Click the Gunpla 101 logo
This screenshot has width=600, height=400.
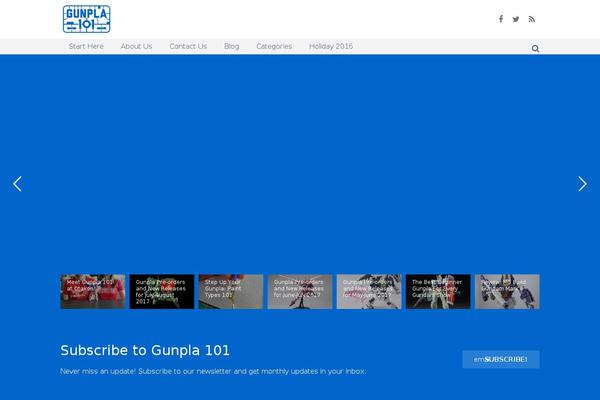[x=86, y=19]
